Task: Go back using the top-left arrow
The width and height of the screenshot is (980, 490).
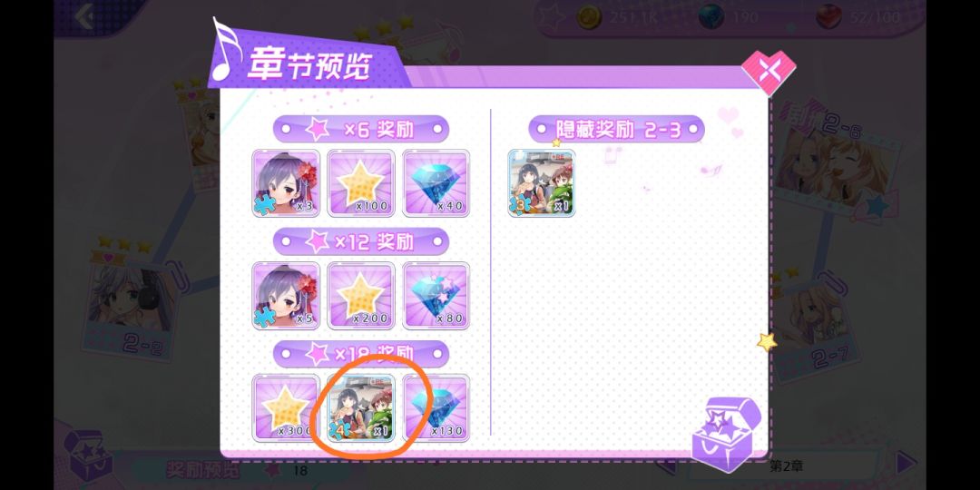Action: [84, 16]
